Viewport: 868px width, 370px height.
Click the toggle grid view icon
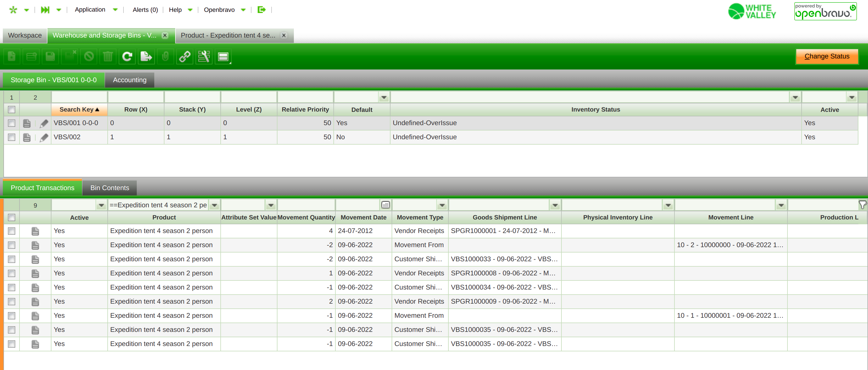coord(223,56)
